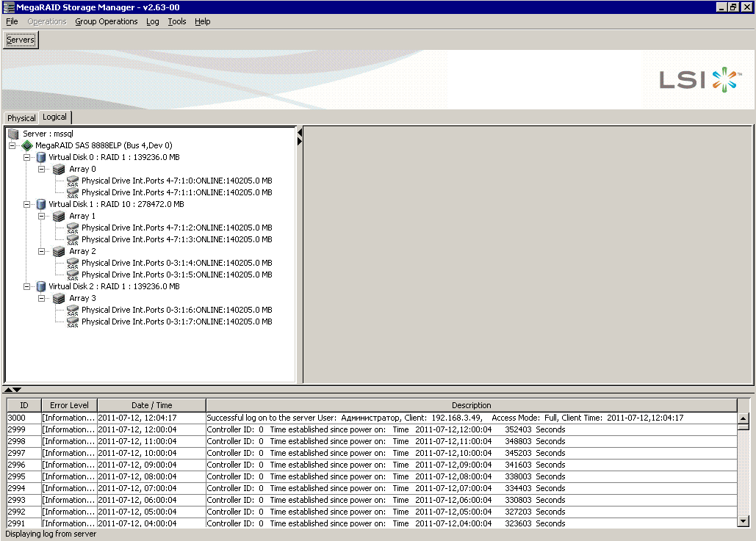Image resolution: width=756 pixels, height=541 pixels.
Task: Switch to the Physical tab
Action: [21, 118]
